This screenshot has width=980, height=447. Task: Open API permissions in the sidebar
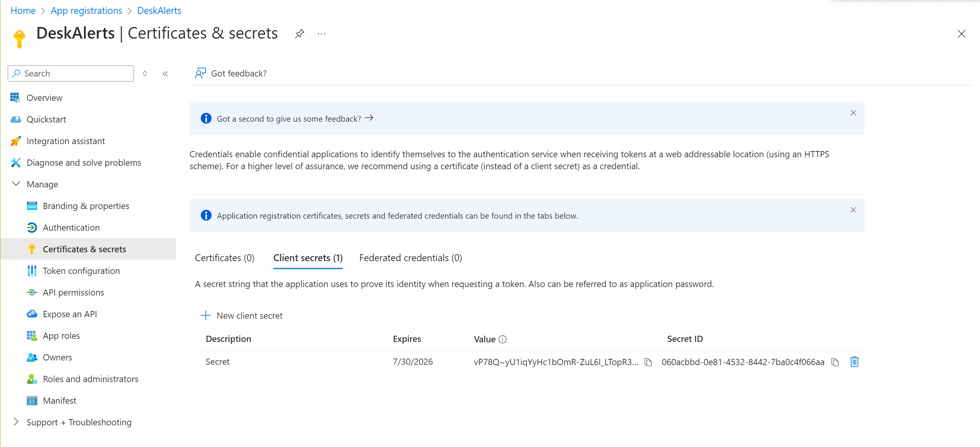pyautogui.click(x=73, y=292)
